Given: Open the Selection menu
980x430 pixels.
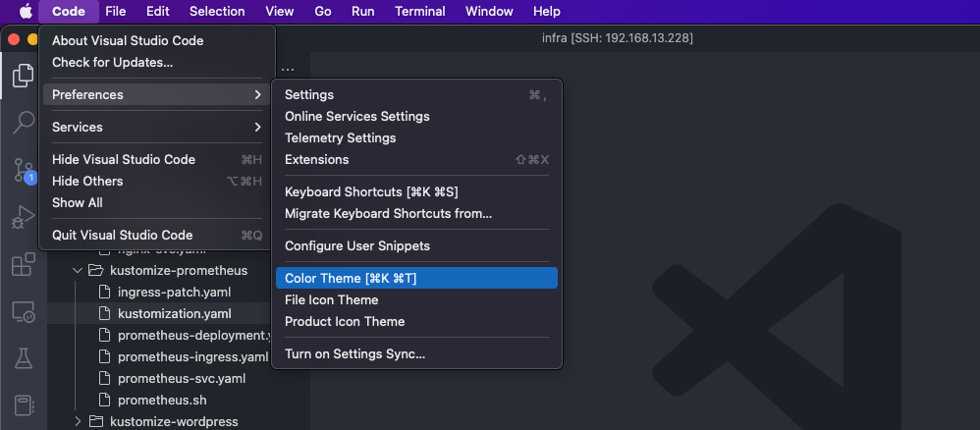Looking at the screenshot, I should (217, 11).
